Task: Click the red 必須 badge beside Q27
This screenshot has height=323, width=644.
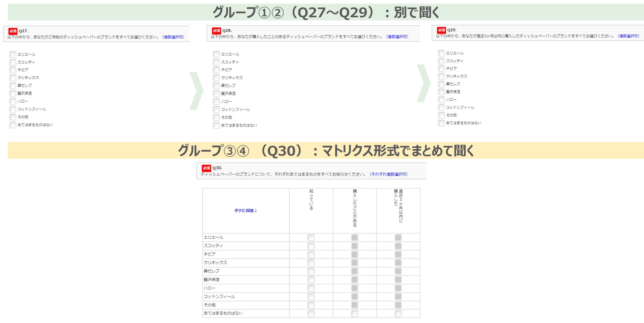Action: coord(13,31)
